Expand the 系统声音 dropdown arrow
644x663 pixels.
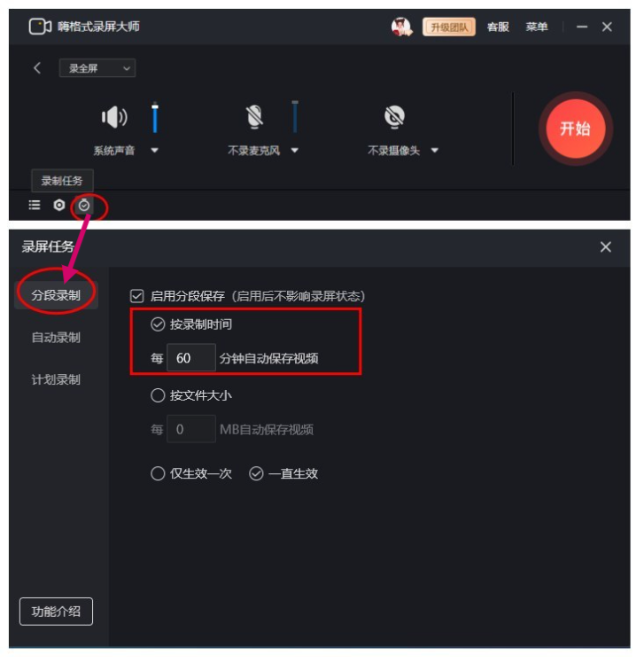(155, 150)
